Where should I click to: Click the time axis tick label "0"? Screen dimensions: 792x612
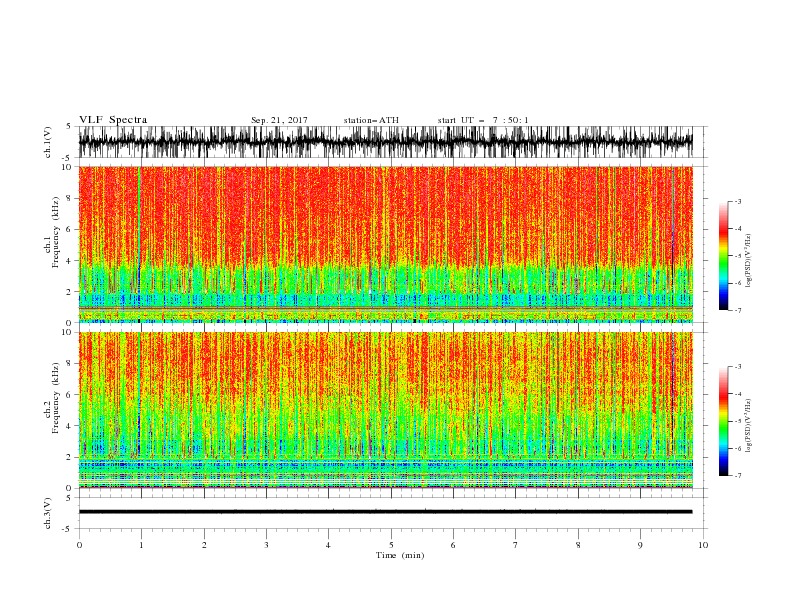[79, 545]
